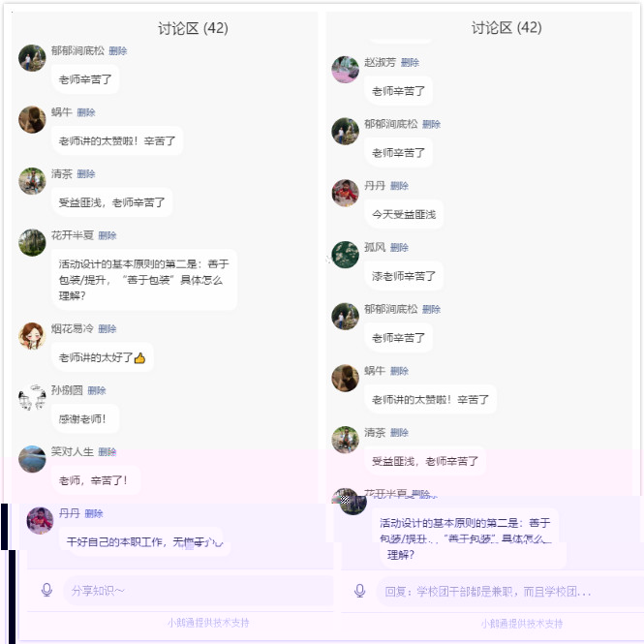Screen dimensions: 644x644
Task: Click the microphone icon beside 回复 input
Action: 360,591
